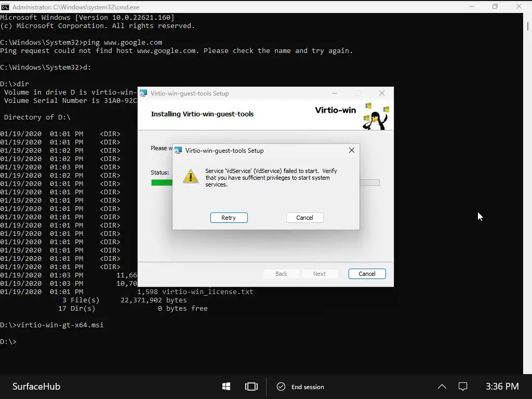Click the error message text about VdService

[271, 178]
